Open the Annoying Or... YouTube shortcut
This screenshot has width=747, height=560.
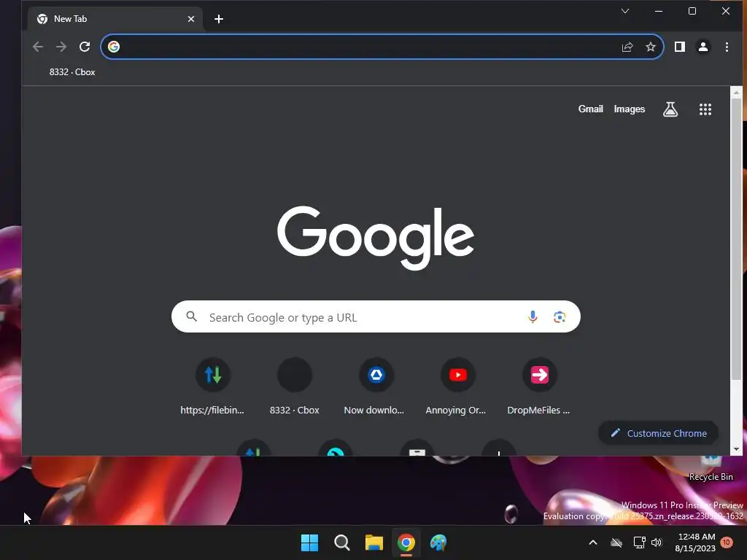coord(457,386)
